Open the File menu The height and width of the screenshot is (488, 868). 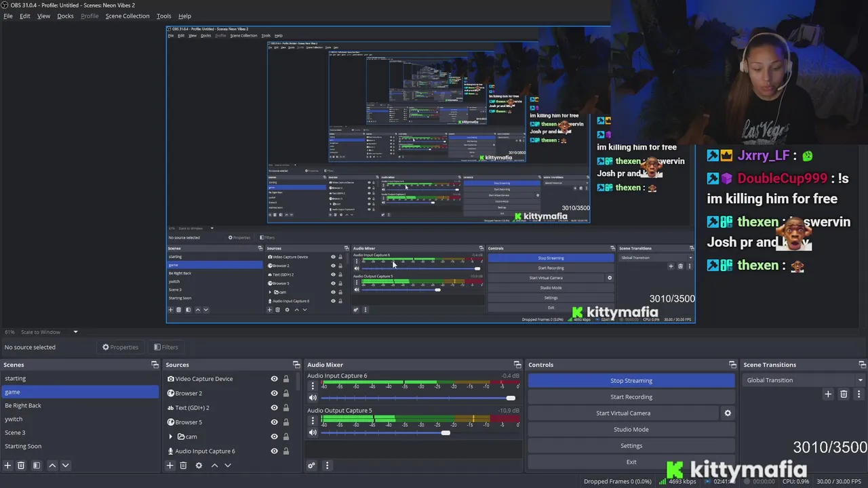click(8, 16)
